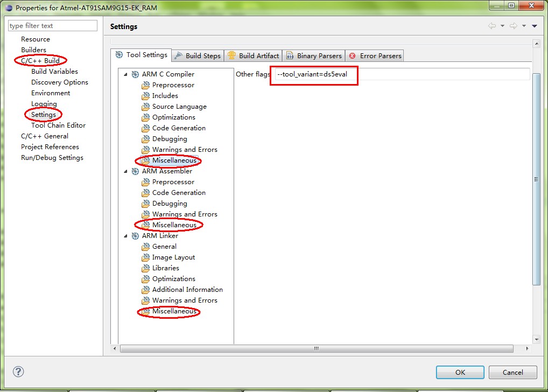Select Miscellaneous under ARM Assembler
Viewport: 548px width, 392px height.
coord(174,225)
